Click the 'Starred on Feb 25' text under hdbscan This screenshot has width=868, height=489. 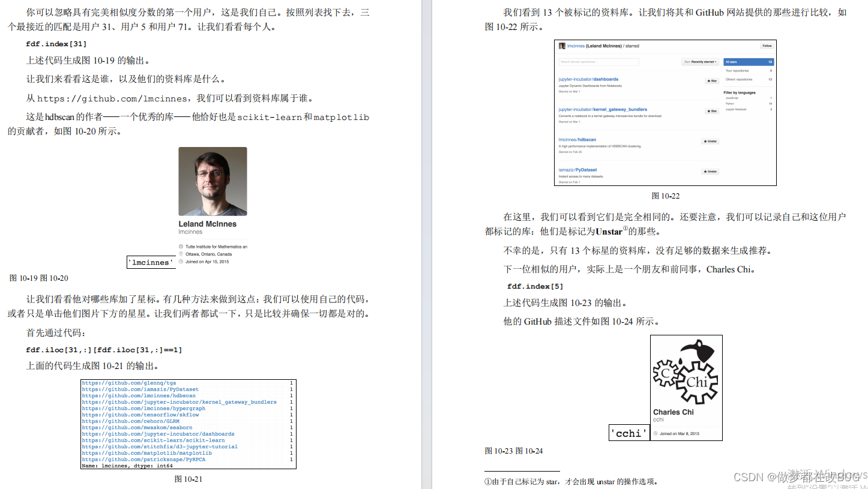coord(570,152)
